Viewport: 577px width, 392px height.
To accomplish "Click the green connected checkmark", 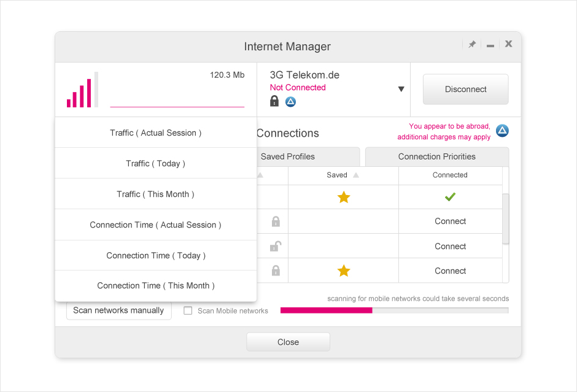I will [450, 197].
